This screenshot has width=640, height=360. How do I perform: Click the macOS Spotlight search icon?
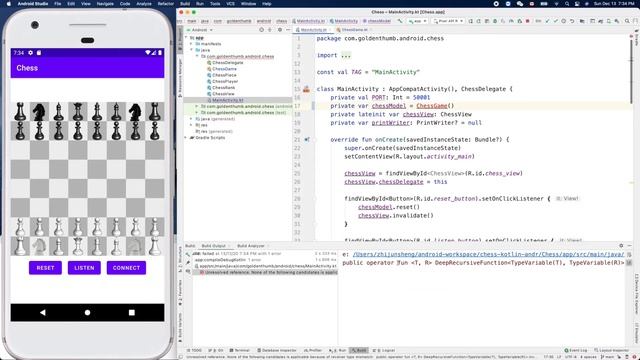pos(567,4)
